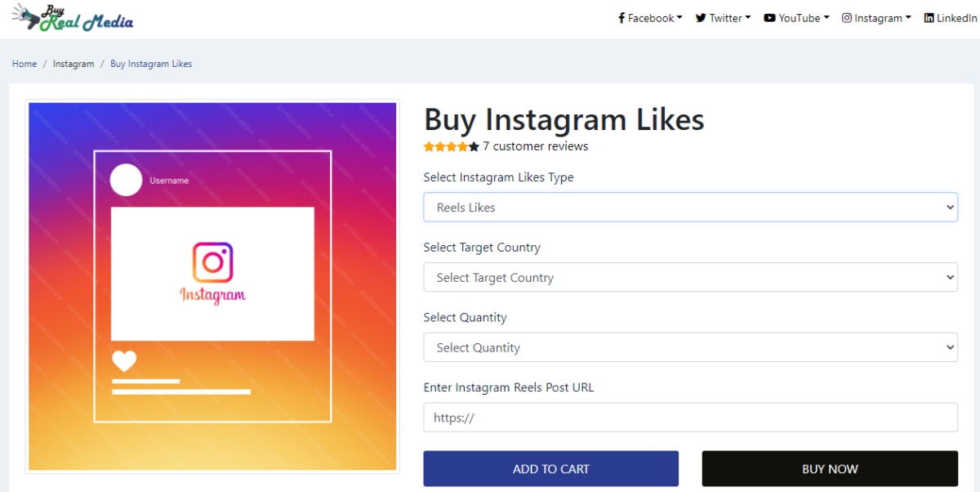Focus the Instagram Reels Post URL field
The height and width of the screenshot is (492, 980).
coord(690,418)
